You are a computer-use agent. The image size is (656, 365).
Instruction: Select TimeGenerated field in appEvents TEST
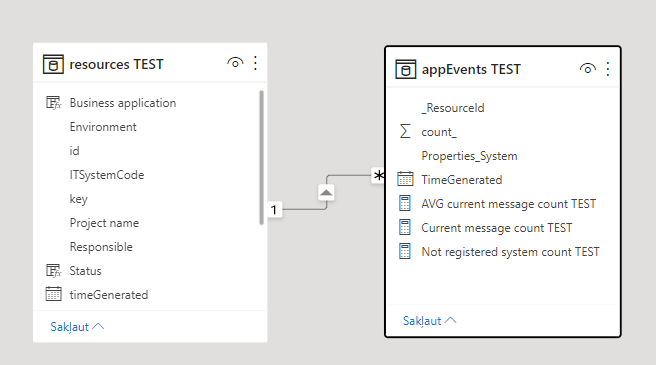coord(462,180)
